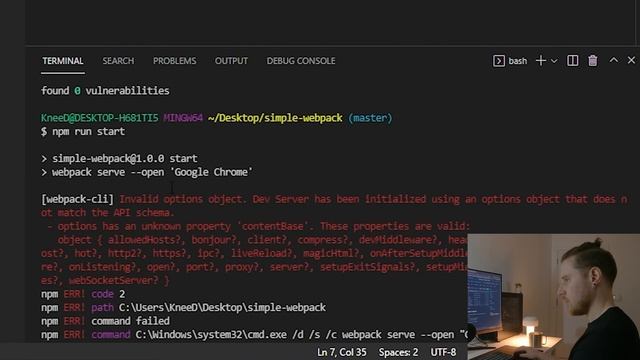Create a new terminal with plus icon
The width and height of the screenshot is (640, 360).
(541, 61)
